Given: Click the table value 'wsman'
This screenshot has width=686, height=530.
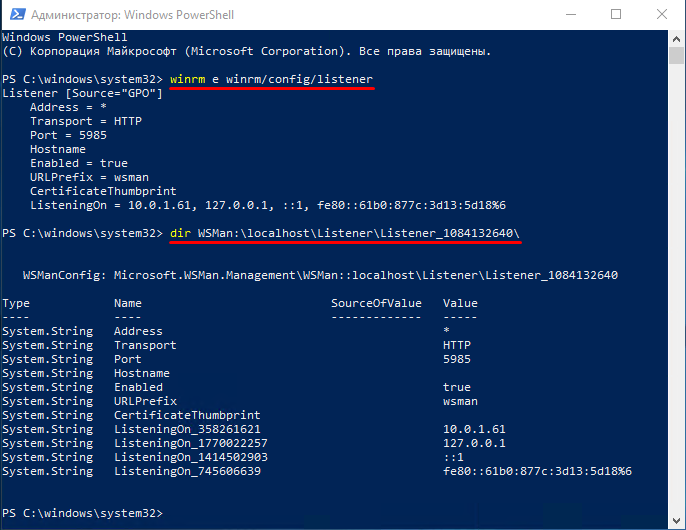Looking at the screenshot, I should (460, 401).
